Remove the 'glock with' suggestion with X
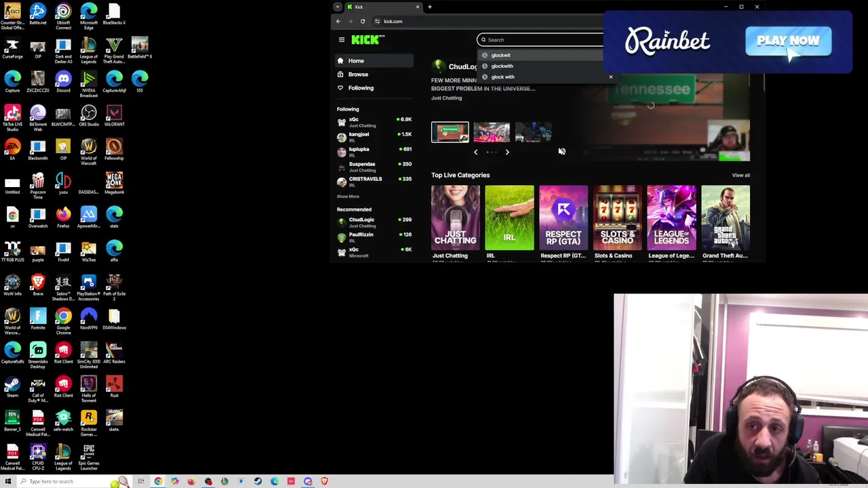 (610, 77)
